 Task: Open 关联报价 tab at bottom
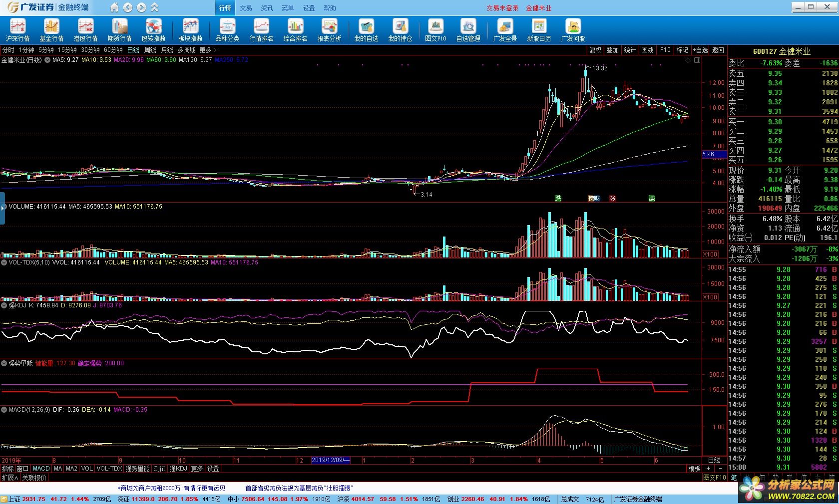(34, 478)
